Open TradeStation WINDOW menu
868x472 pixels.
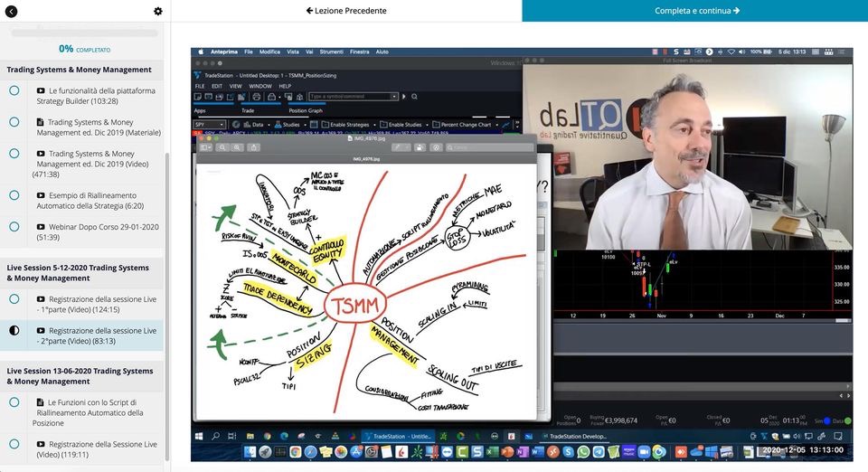260,86
